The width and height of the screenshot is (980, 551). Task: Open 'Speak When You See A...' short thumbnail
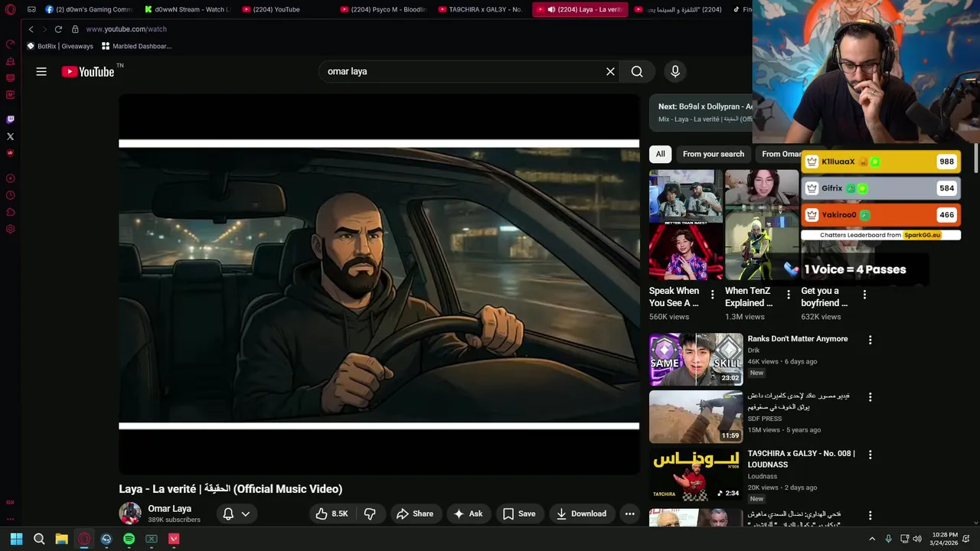(686, 225)
